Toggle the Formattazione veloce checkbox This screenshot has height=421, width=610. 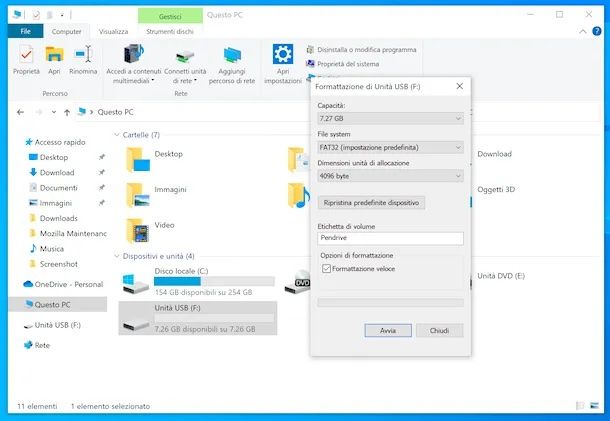326,269
